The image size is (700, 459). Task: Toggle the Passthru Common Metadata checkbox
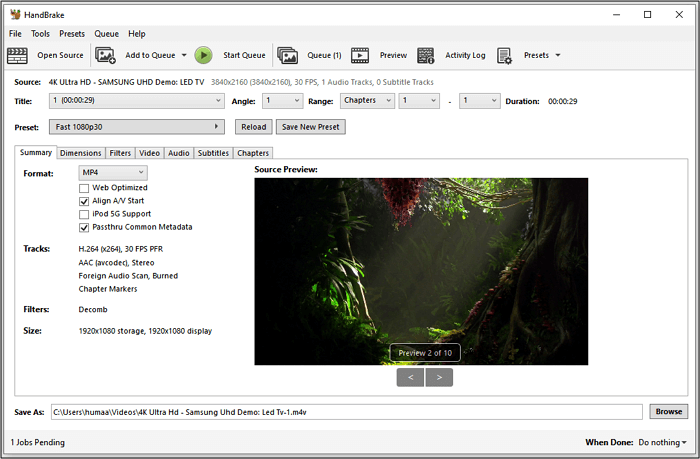[x=84, y=227]
